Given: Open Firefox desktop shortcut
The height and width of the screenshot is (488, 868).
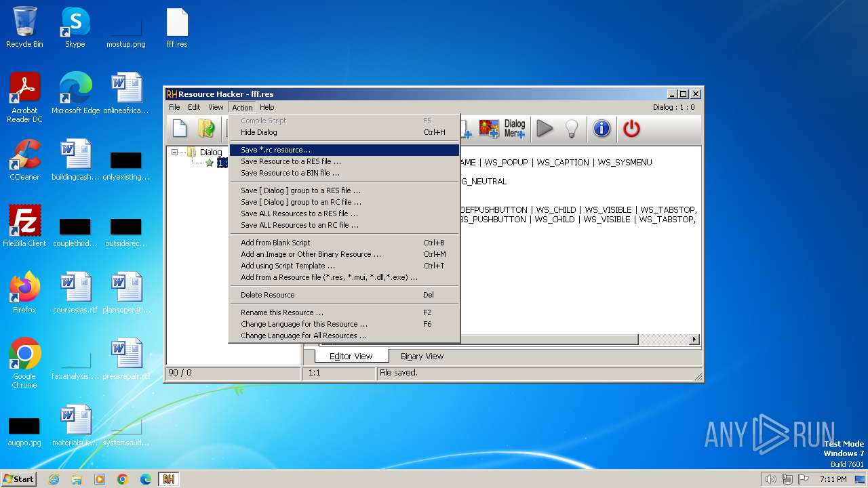Looking at the screenshot, I should pos(24,293).
